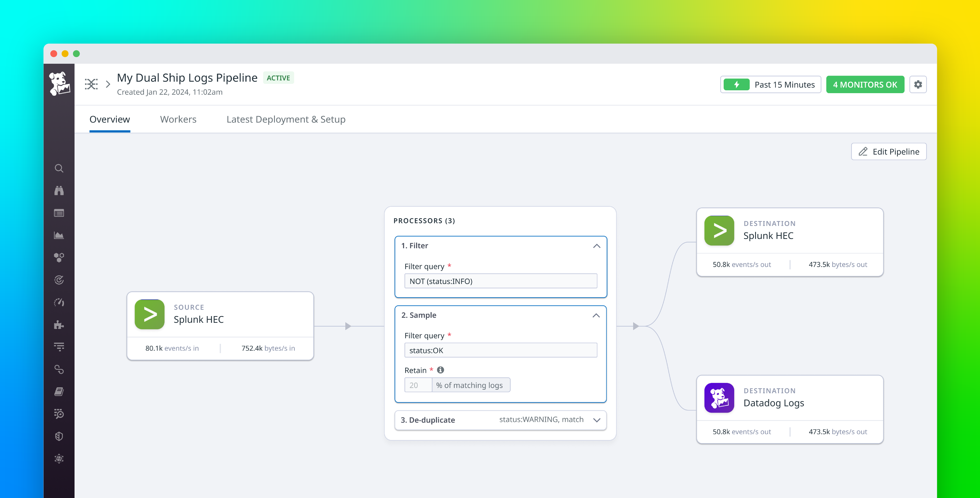Open the Notebooks book sidebar icon
Image resolution: width=980 pixels, height=498 pixels.
pos(59,391)
